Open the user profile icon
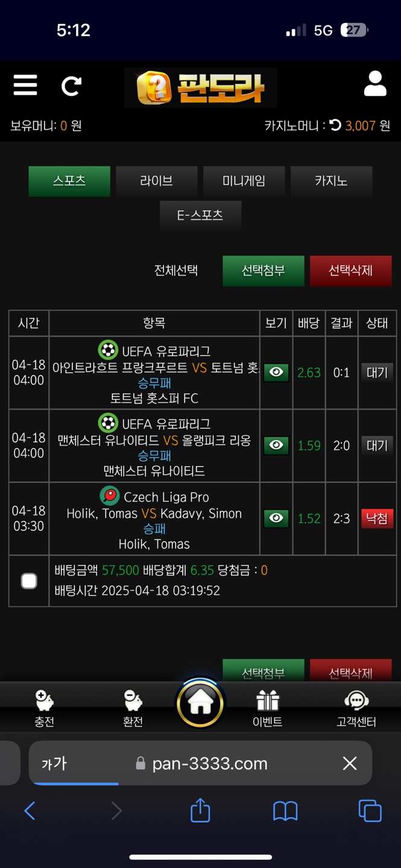 click(375, 84)
